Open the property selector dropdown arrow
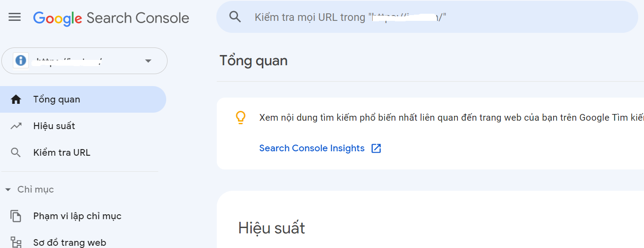 (148, 61)
